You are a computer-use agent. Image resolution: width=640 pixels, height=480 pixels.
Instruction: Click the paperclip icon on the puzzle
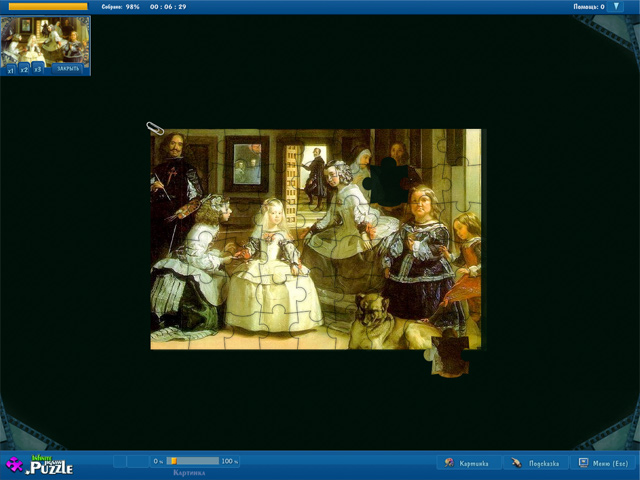[155, 128]
